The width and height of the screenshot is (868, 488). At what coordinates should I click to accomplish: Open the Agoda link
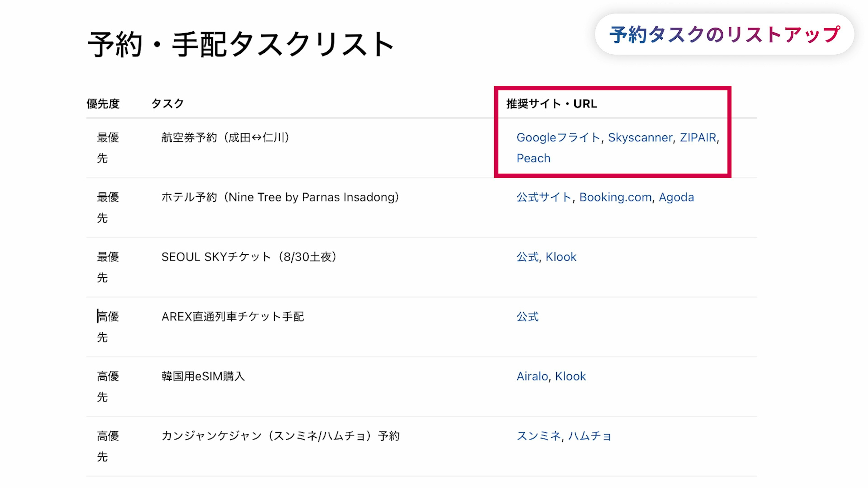point(676,197)
